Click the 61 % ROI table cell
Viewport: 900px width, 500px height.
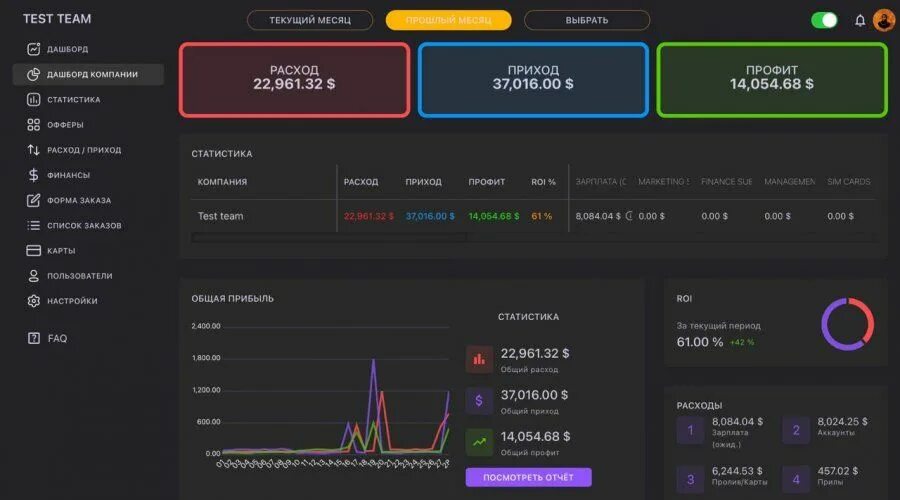[541, 216]
